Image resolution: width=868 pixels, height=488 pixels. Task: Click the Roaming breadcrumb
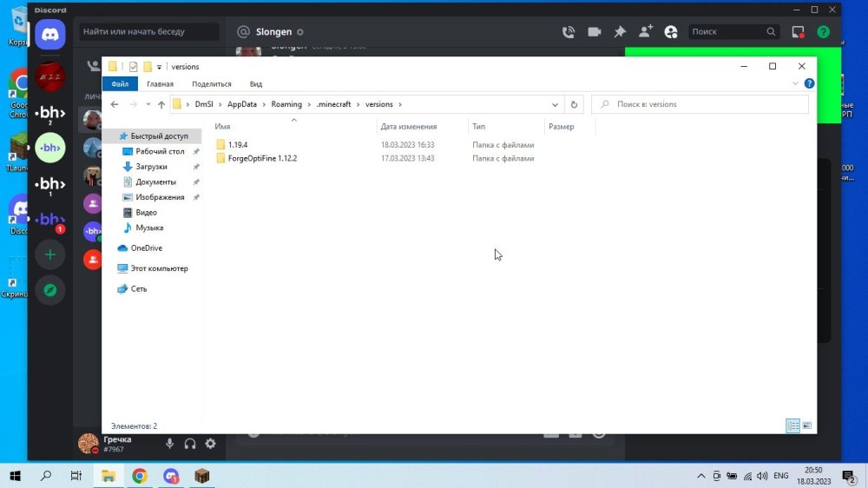coord(286,104)
